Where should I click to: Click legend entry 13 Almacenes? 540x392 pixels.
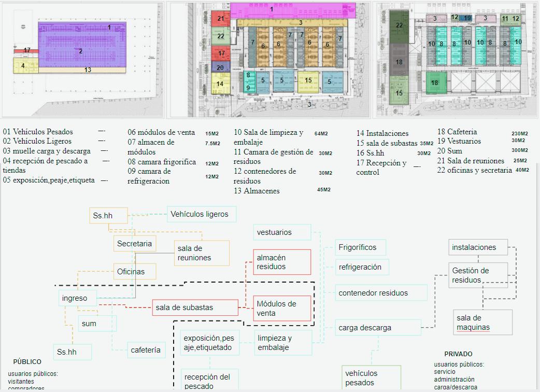point(257,191)
